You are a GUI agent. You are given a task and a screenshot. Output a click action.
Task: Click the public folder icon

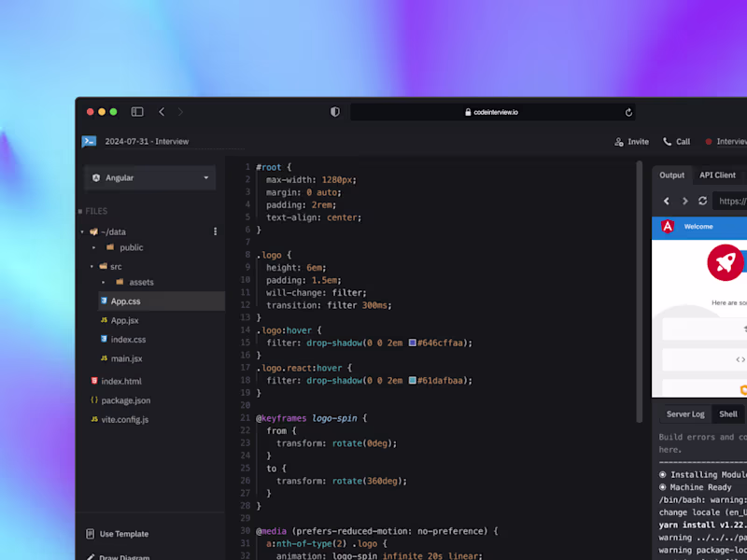[110, 247]
